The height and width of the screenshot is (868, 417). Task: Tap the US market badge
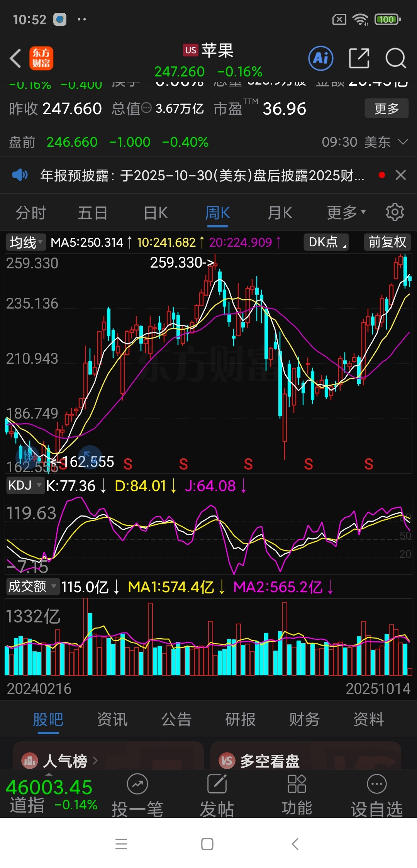click(190, 50)
